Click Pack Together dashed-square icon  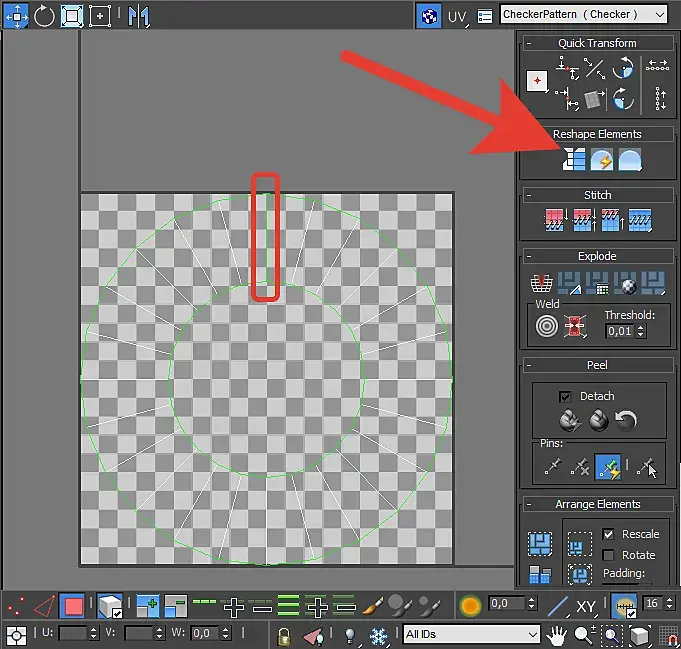[580, 544]
